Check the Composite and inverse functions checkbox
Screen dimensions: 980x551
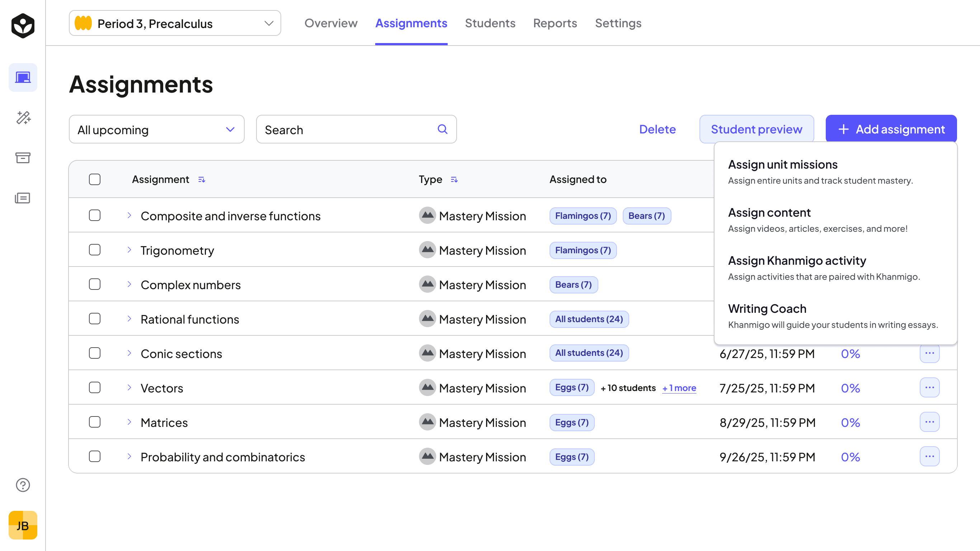click(x=95, y=215)
